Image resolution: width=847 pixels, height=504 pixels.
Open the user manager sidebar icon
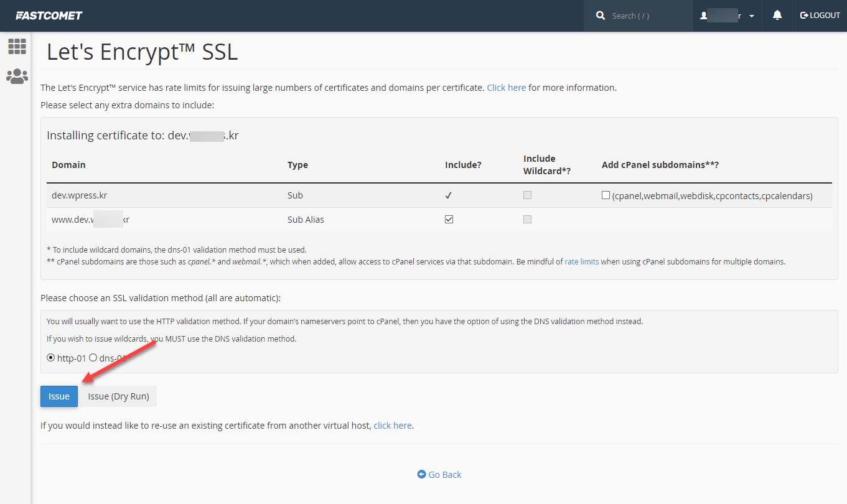(x=17, y=77)
